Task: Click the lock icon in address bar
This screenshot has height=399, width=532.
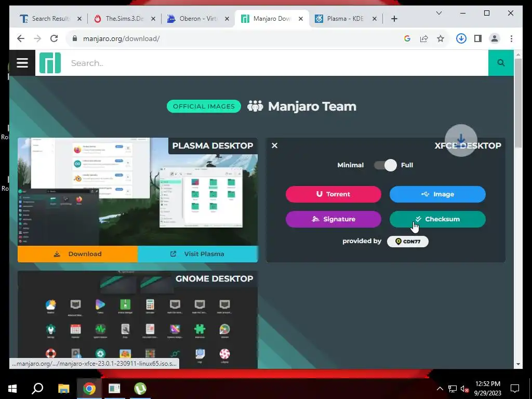Action: (75, 38)
